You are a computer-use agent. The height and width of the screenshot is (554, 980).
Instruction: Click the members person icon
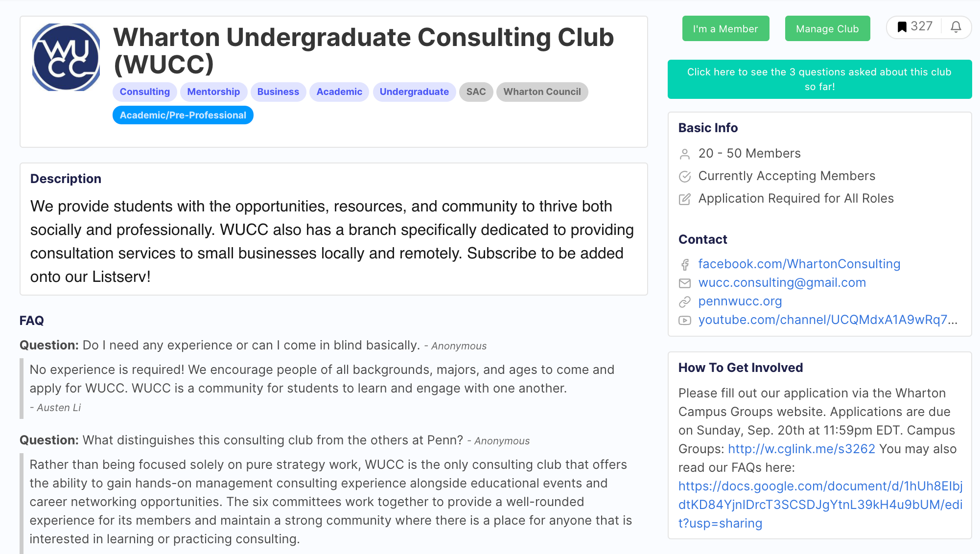[x=685, y=154]
